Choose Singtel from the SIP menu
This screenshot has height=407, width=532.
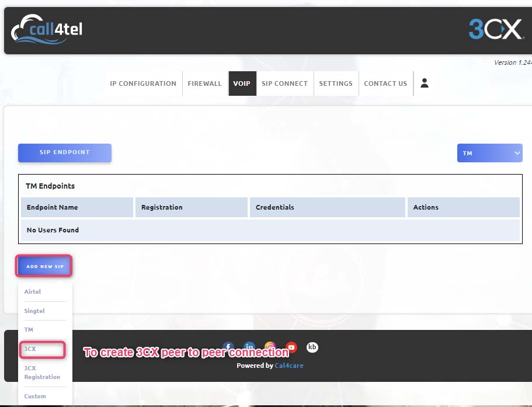(34, 311)
